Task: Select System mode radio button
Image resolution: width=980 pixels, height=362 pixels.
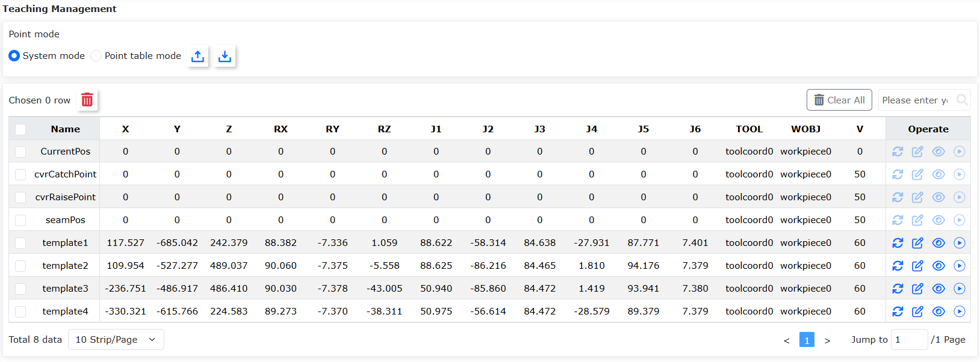Action: click(x=14, y=56)
